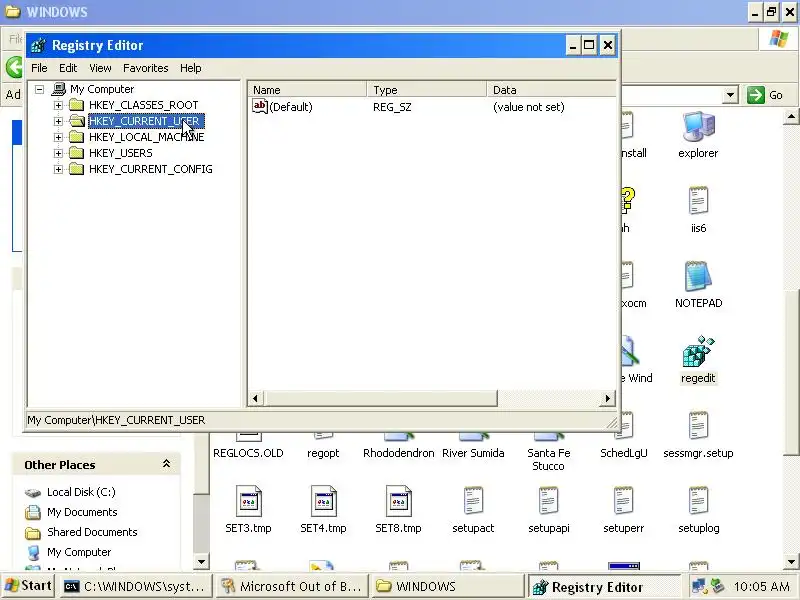
Task: Click the My Documents icon in Other Places
Action: click(33, 512)
